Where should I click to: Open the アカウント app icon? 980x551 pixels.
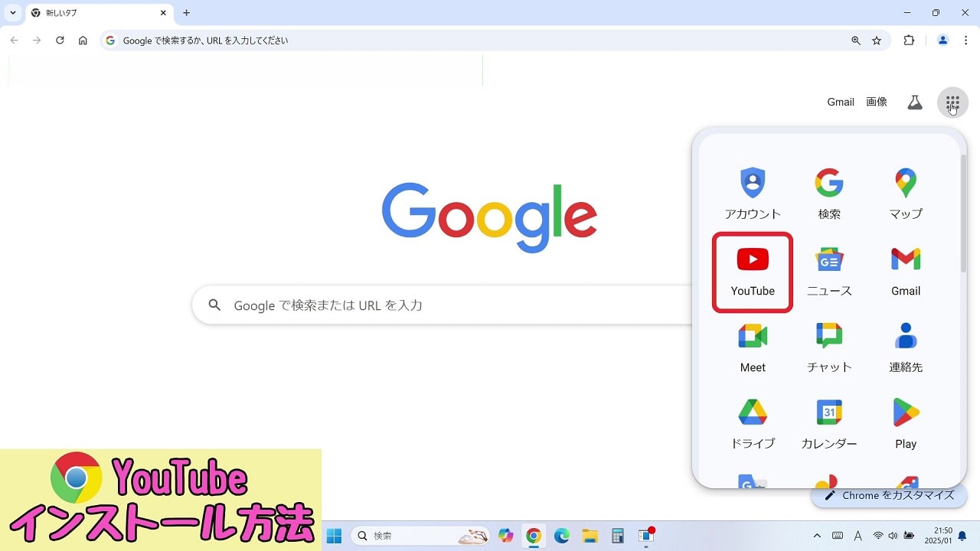(x=753, y=194)
